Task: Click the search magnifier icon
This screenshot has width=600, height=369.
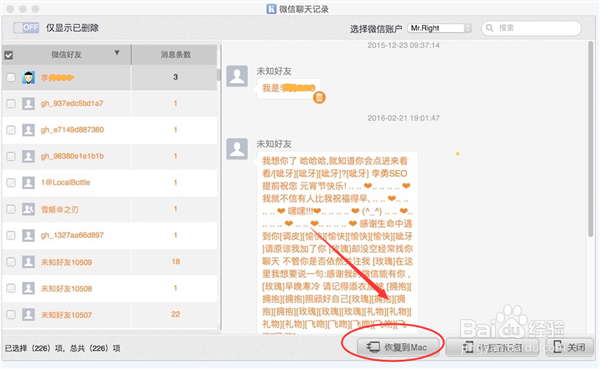Action: coord(489,28)
